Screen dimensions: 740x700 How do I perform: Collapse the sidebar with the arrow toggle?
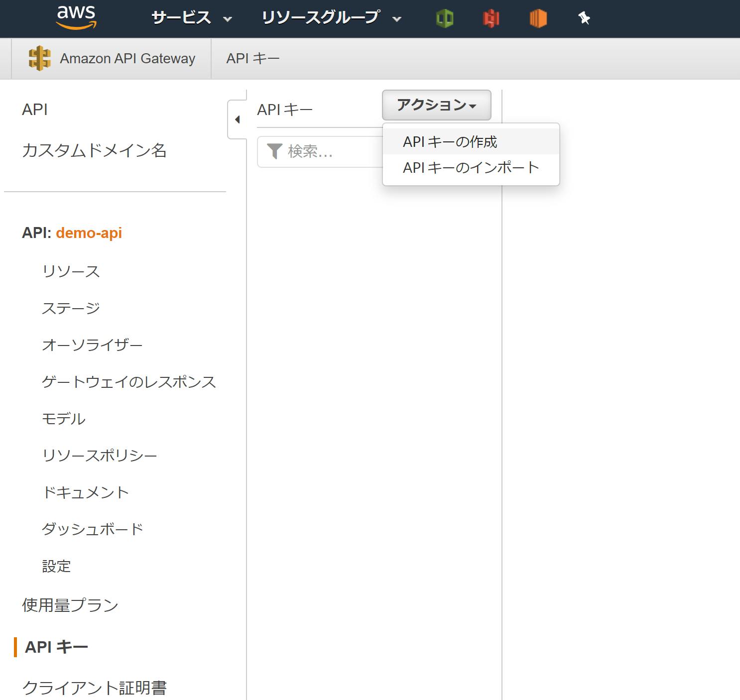click(x=238, y=119)
